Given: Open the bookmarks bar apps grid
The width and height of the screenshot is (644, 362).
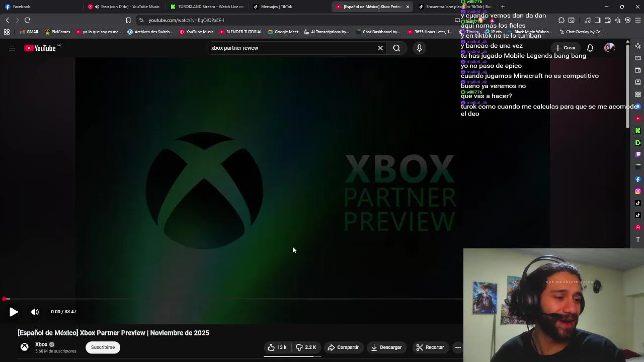Looking at the screenshot, I should click(7, 32).
